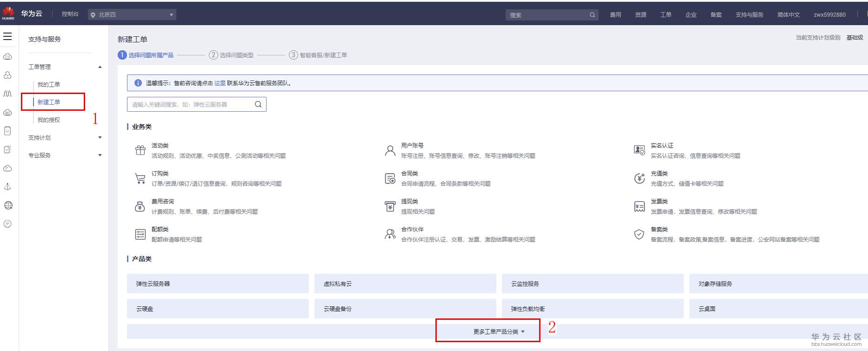Image resolution: width=868 pixels, height=351 pixels.
Task: Open the hamburger menu icon
Action: (7, 36)
